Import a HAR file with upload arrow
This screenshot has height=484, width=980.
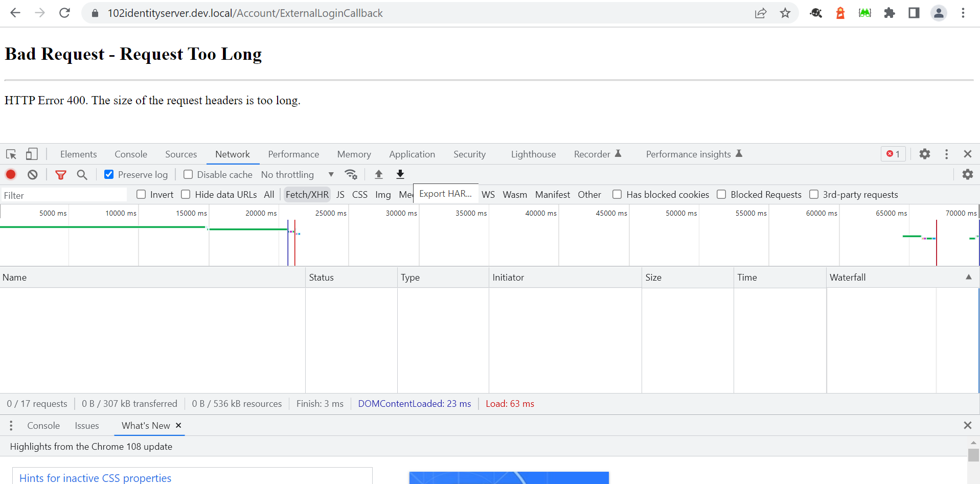tap(379, 174)
